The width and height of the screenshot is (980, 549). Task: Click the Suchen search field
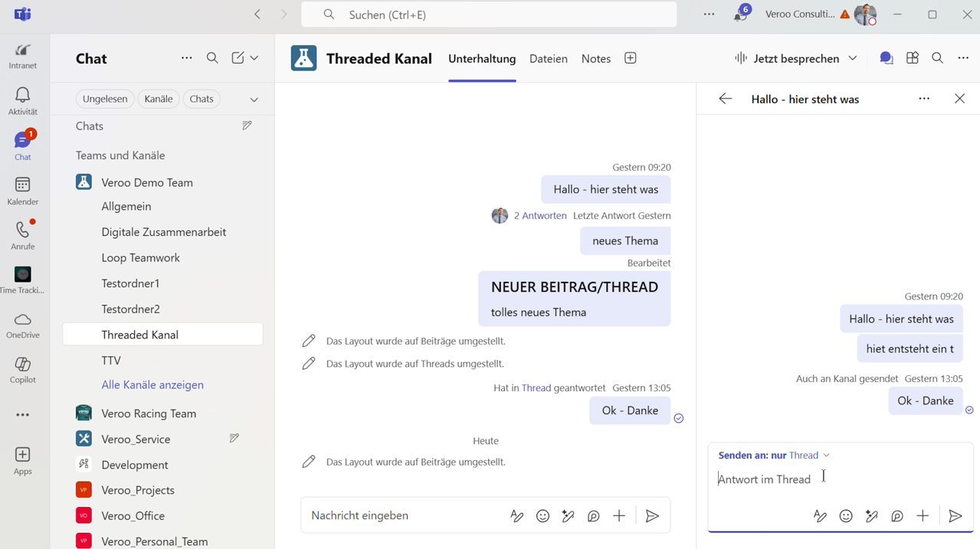tap(489, 15)
